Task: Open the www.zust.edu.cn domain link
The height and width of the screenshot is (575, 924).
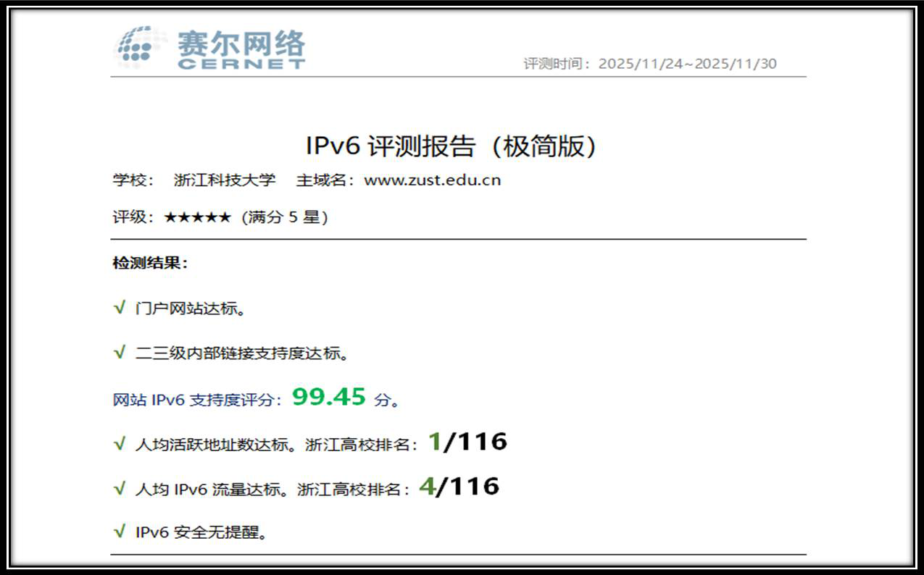Action: click(432, 180)
